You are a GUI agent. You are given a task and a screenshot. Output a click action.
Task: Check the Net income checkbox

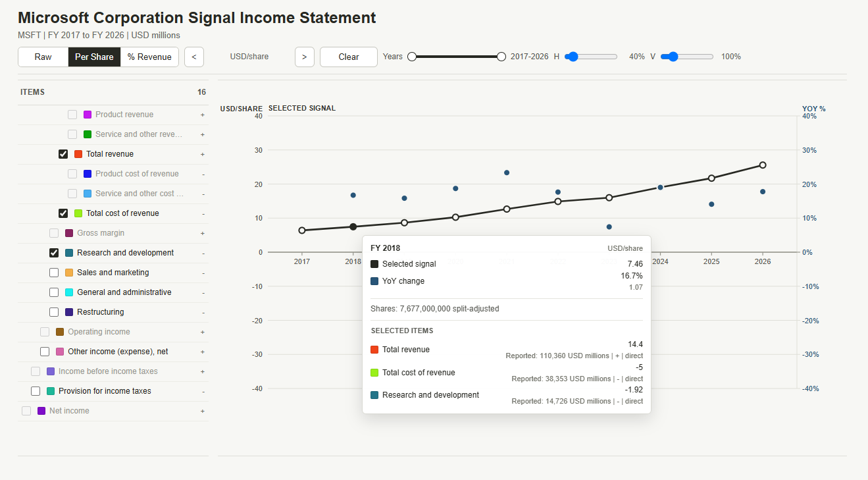pos(26,411)
